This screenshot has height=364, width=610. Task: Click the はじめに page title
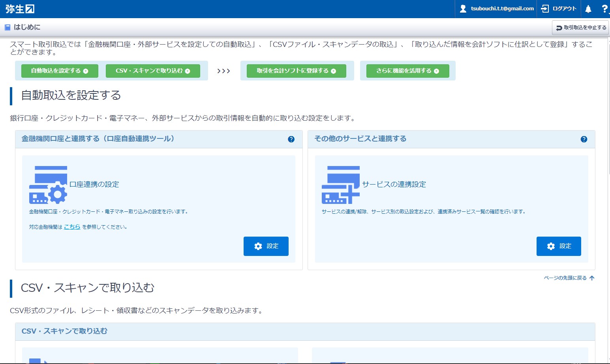click(x=27, y=27)
